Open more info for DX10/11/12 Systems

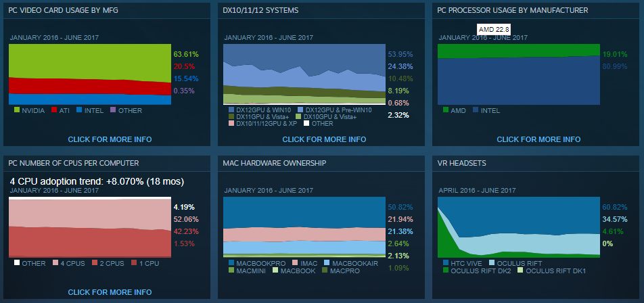click(x=324, y=139)
